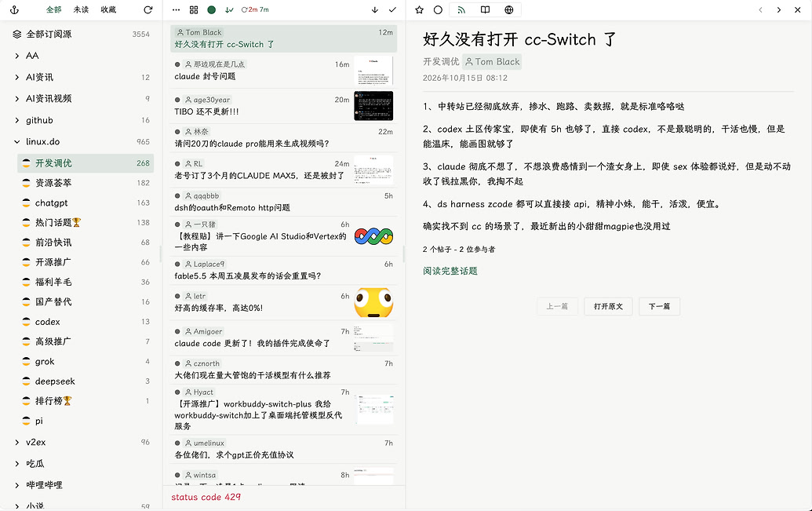Viewport: 812px width, 511px height.
Task: Click the 打开原文 button
Action: [609, 306]
